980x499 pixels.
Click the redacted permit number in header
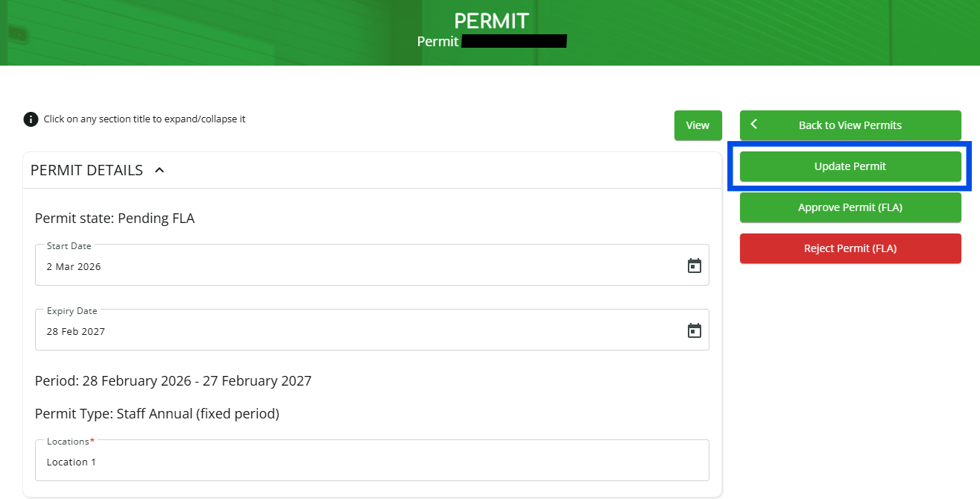(x=514, y=41)
